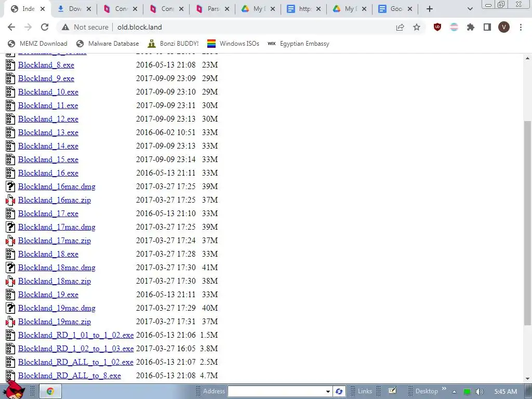Open the taskbar Address dropdown arrow
Viewport: 532px width, 399px height.
pyautogui.click(x=328, y=391)
